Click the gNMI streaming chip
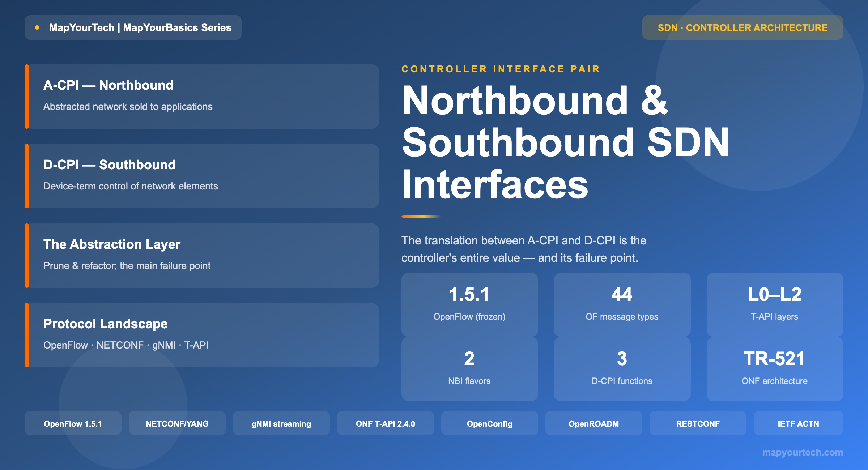 pyautogui.click(x=281, y=423)
